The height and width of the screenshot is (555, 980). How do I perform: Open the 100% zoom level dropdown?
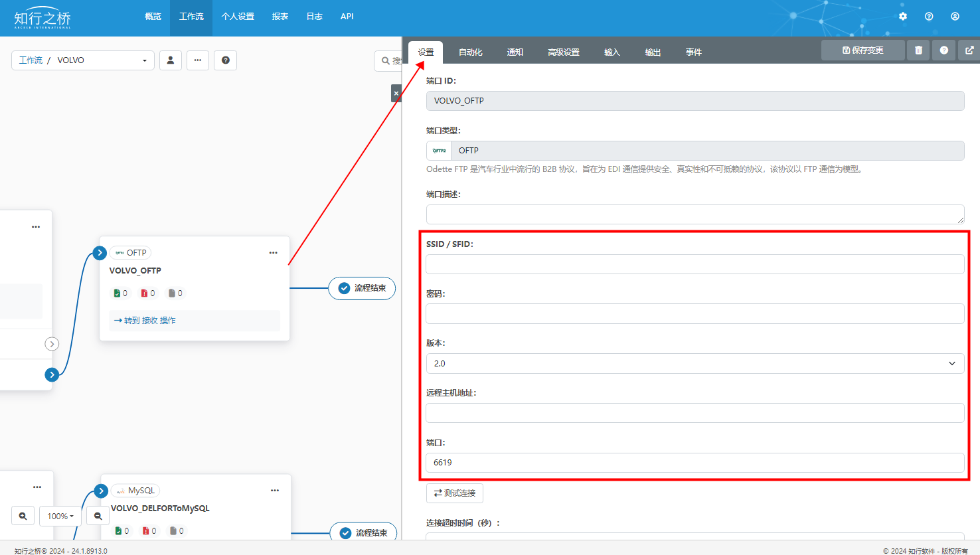[60, 516]
